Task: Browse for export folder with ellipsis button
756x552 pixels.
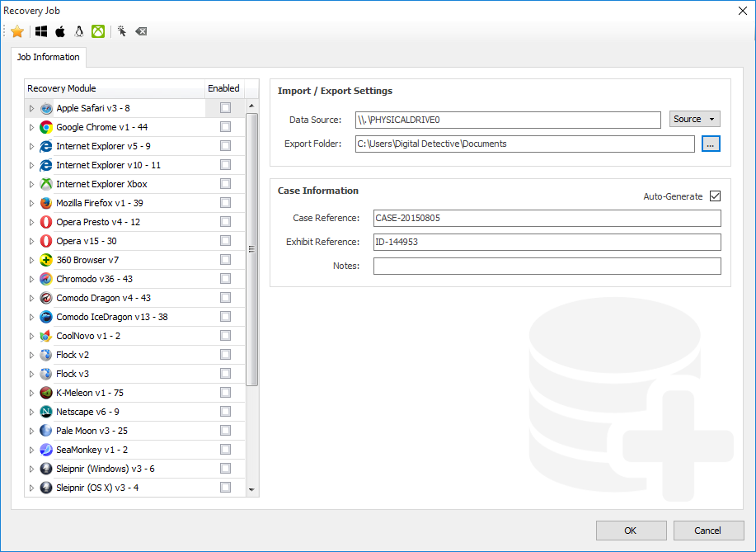Action: (x=711, y=144)
